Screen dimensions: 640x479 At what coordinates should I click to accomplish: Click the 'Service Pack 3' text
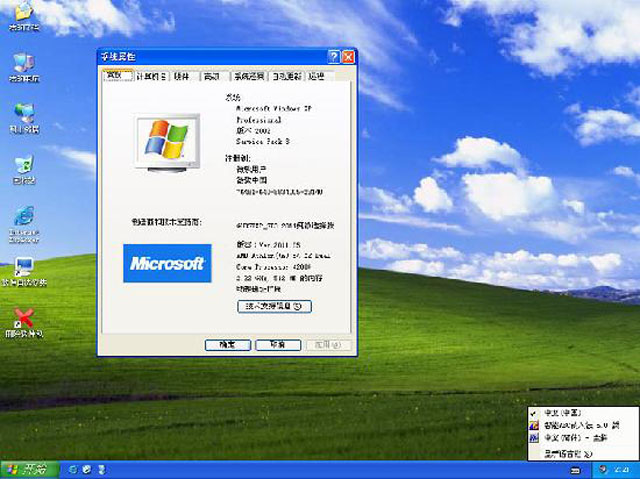tap(263, 142)
